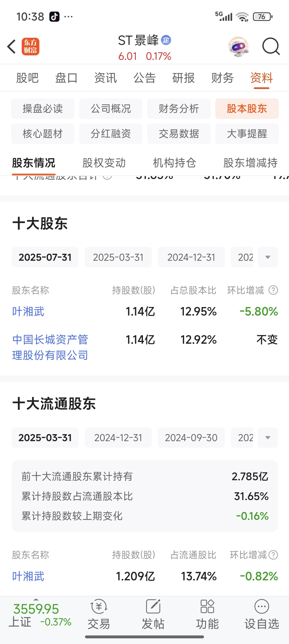
Task: Select 2024-09-30 under 十大流通股东
Action: 191,438
